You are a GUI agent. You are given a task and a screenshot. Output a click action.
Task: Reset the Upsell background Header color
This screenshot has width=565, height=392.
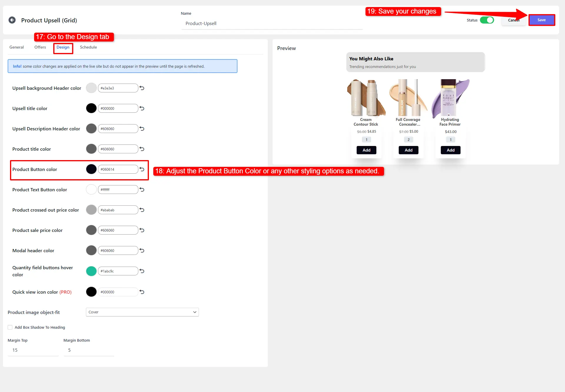click(x=142, y=88)
